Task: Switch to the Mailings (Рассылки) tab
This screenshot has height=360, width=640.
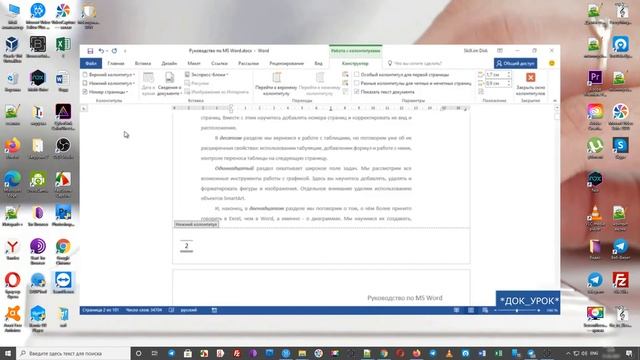Action: pyautogui.click(x=248, y=63)
